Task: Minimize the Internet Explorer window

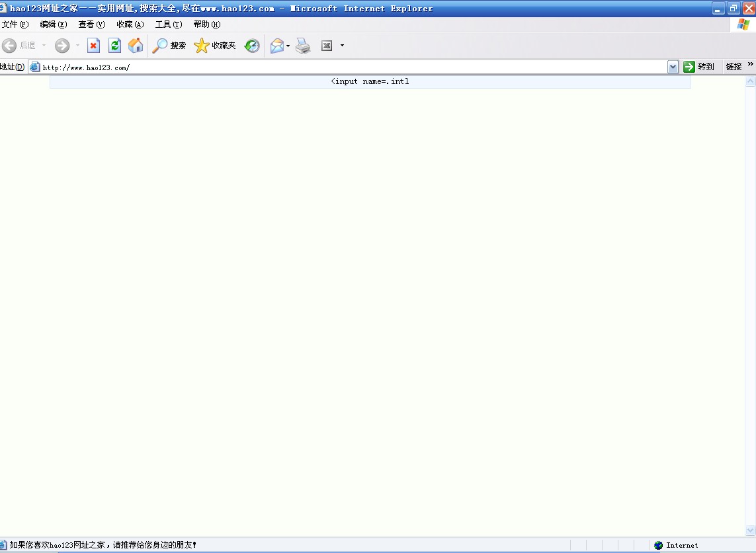Action: point(718,8)
